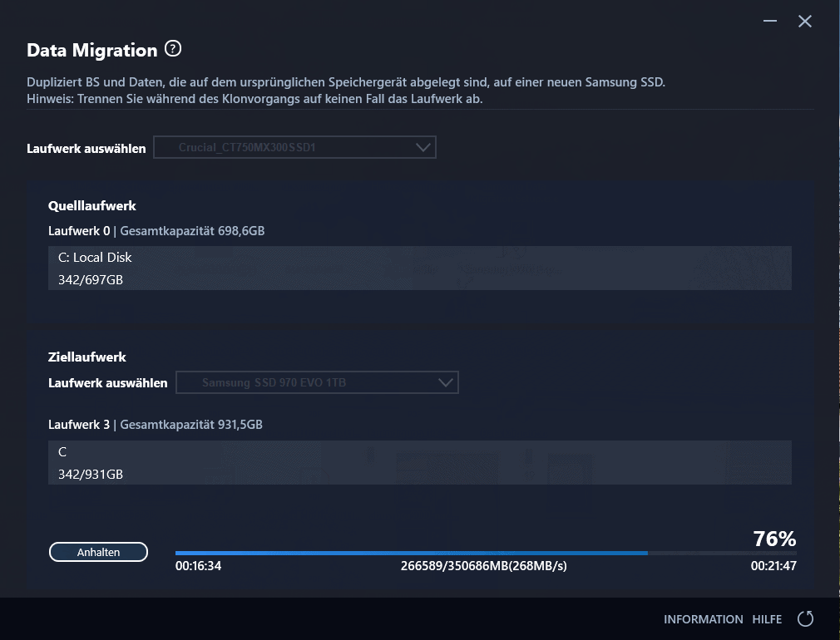
Task: Click the Laufwerk 3 capacity label
Action: (156, 425)
